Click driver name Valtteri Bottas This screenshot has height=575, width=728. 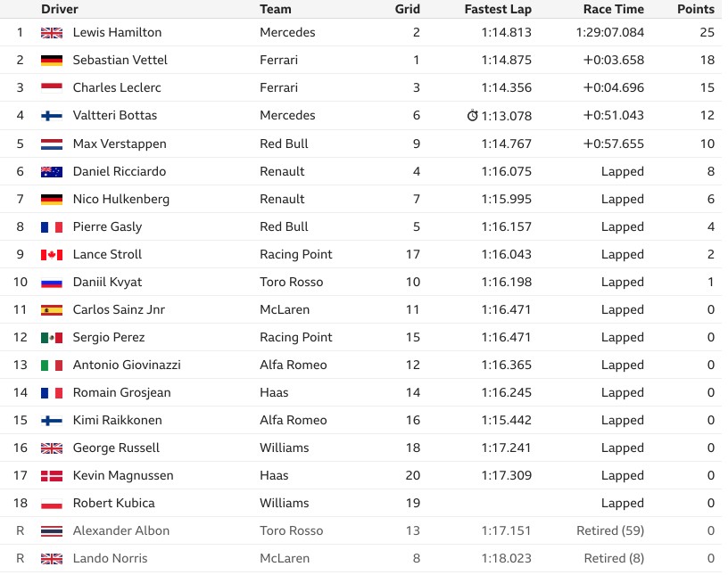point(115,115)
